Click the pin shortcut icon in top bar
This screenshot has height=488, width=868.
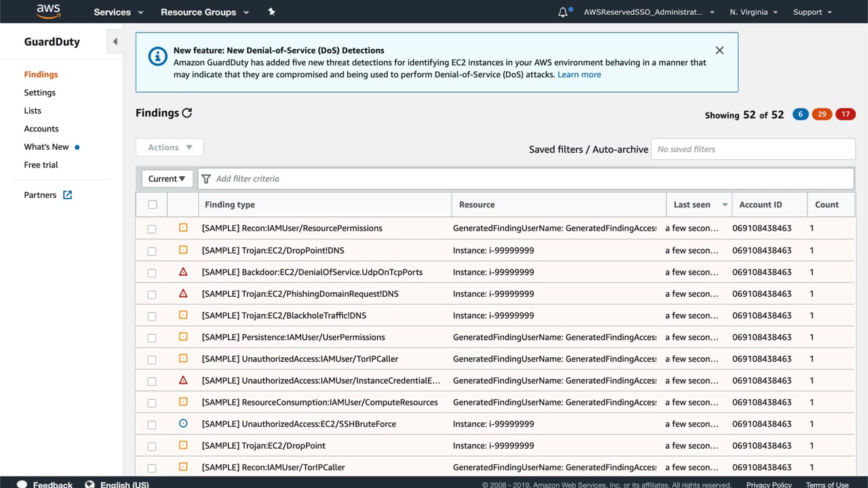coord(271,12)
